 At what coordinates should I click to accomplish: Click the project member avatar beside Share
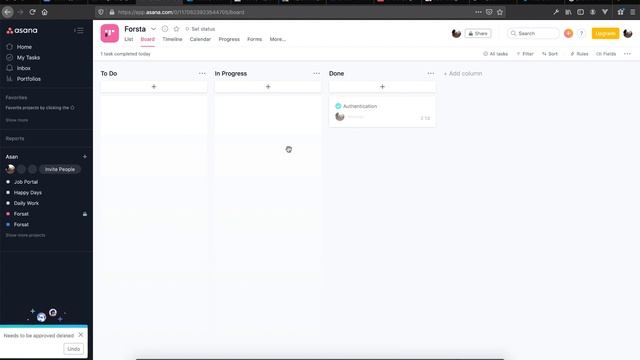click(x=456, y=33)
